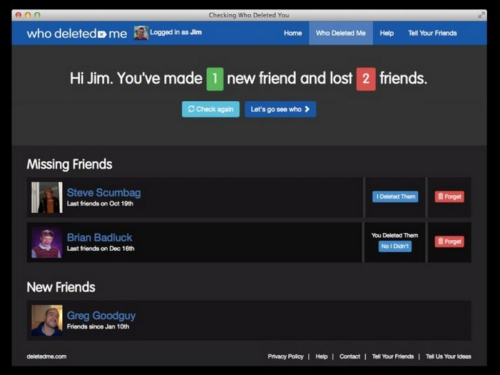Open the Help tab in header
This screenshot has width=500, height=375.
pos(387,33)
